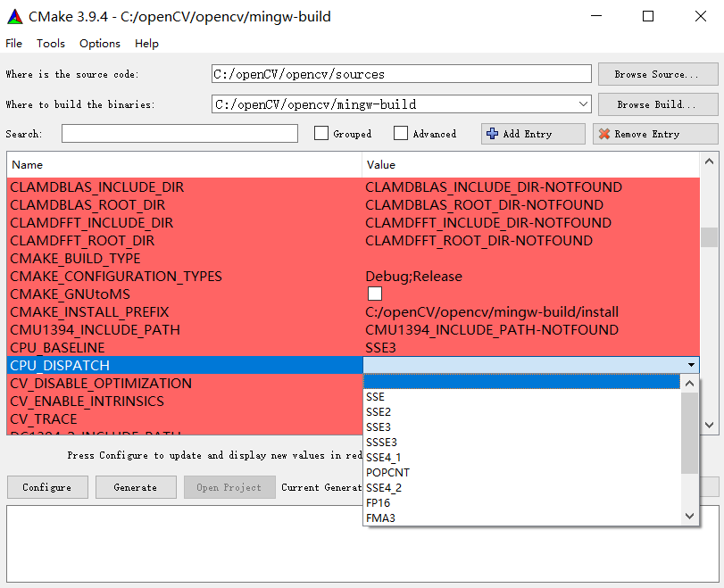This screenshot has width=724, height=588.
Task: Click the Configure button
Action: pyautogui.click(x=47, y=487)
